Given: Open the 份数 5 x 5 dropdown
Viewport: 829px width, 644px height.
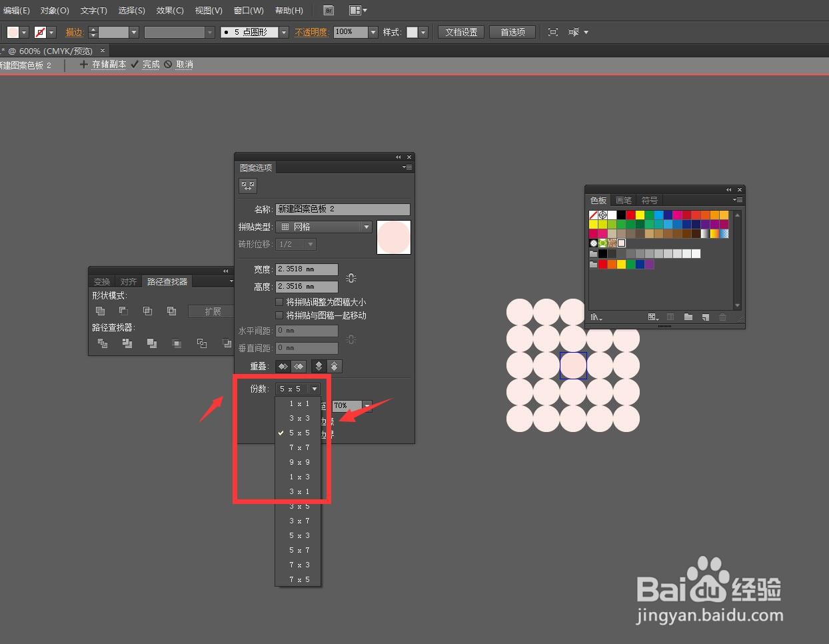Looking at the screenshot, I should pos(299,389).
